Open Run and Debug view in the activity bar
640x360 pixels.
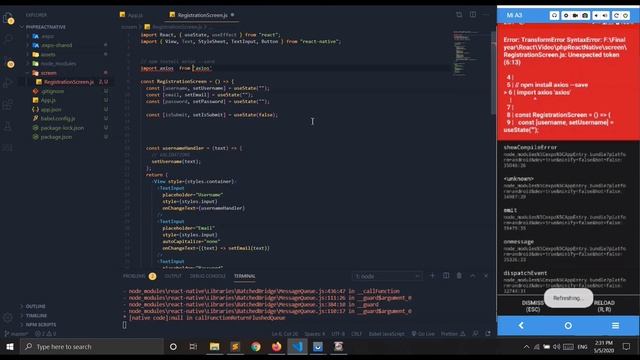coord(8,83)
